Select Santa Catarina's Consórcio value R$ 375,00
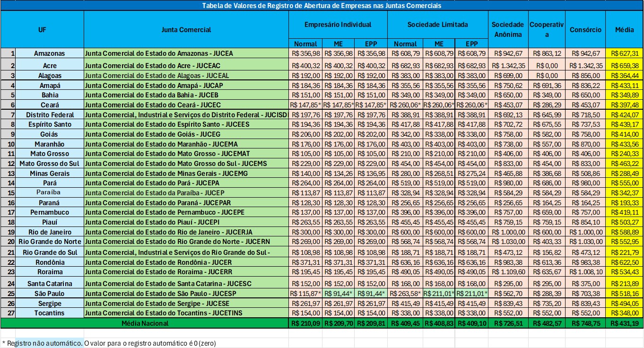This screenshot has width=644, height=348. (585, 284)
